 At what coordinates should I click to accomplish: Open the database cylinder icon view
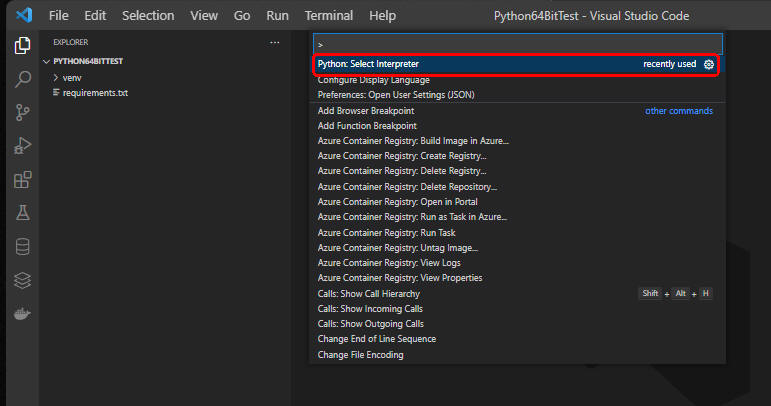[x=23, y=247]
